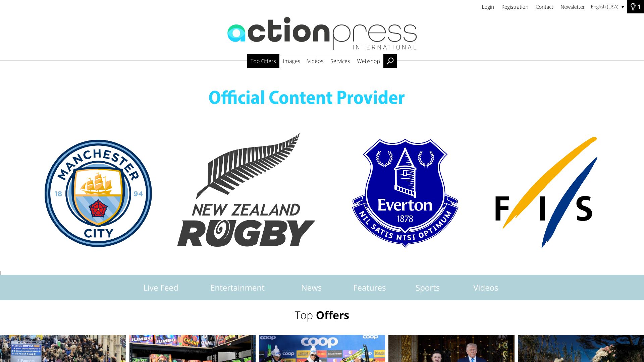The width and height of the screenshot is (644, 362).
Task: Click the actionpress International header logo
Action: click(322, 34)
